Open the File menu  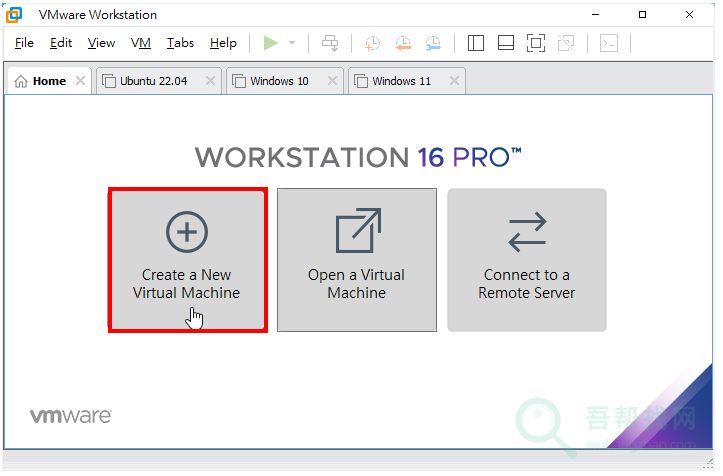[x=24, y=43]
